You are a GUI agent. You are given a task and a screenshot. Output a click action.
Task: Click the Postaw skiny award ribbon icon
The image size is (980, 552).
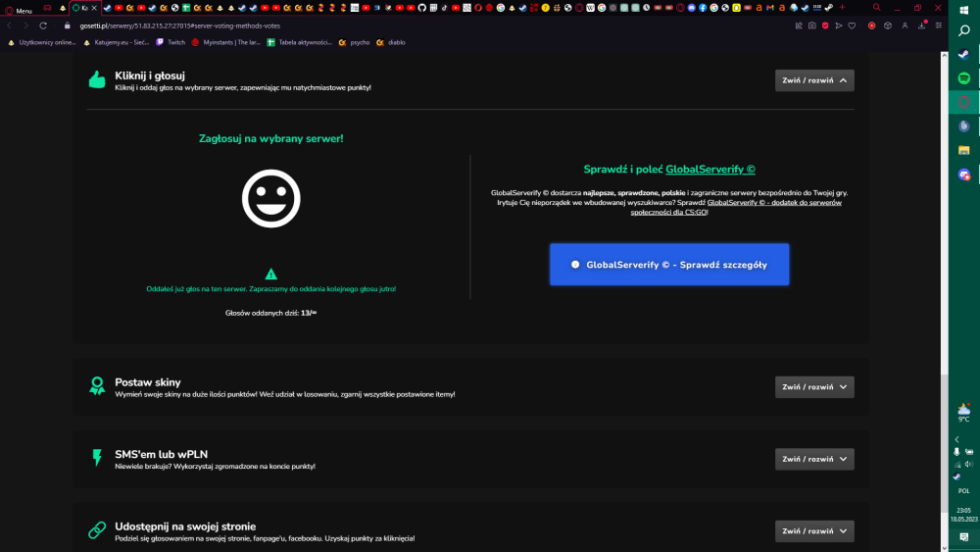coord(97,386)
